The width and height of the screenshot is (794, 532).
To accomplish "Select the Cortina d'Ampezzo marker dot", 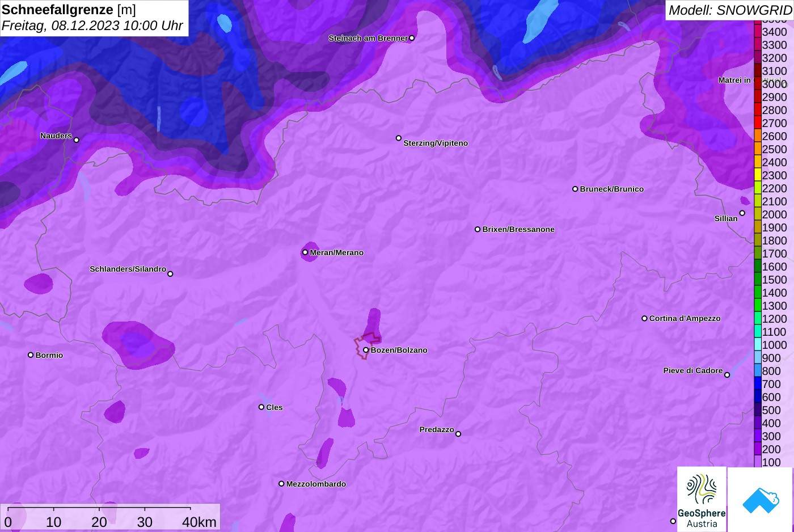I will click(x=644, y=318).
